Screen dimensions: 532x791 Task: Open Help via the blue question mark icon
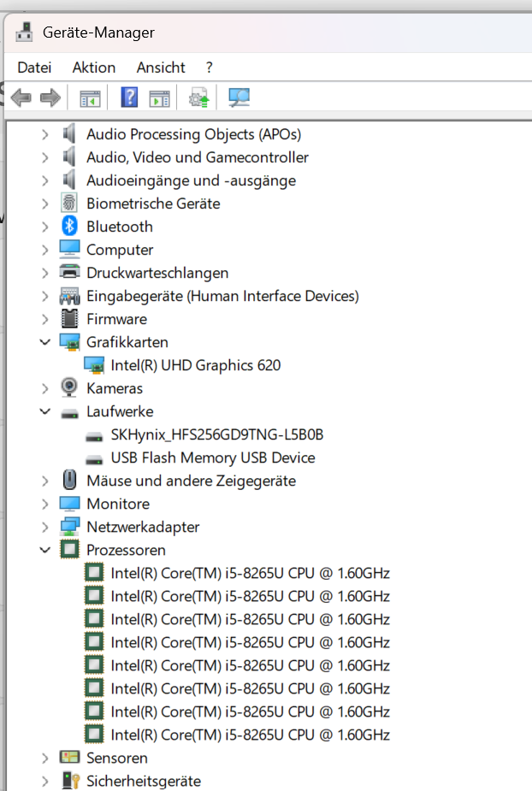point(129,97)
